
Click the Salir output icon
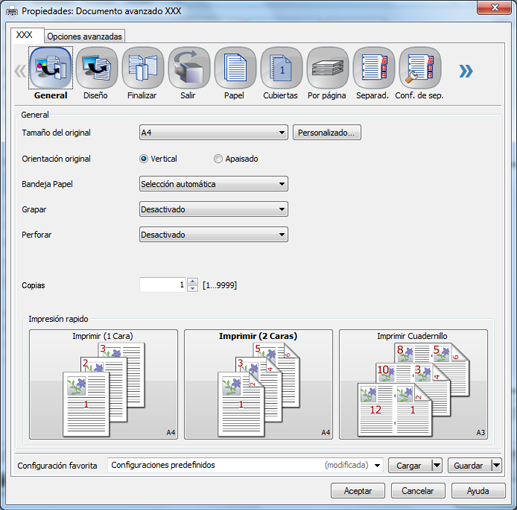coord(189,68)
